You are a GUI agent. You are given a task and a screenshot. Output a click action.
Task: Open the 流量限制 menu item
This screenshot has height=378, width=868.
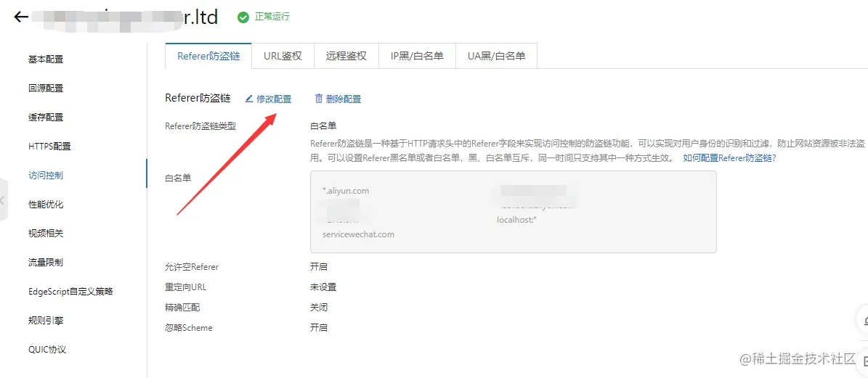pyautogui.click(x=46, y=262)
